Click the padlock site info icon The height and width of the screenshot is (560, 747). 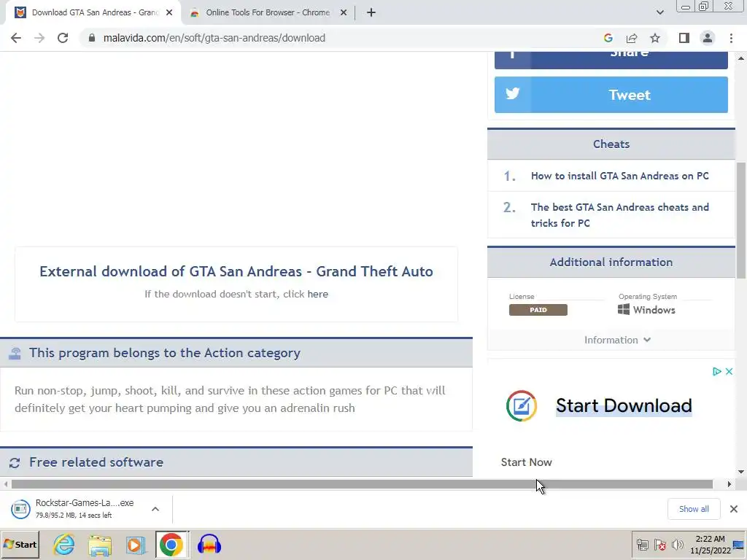pos(91,38)
